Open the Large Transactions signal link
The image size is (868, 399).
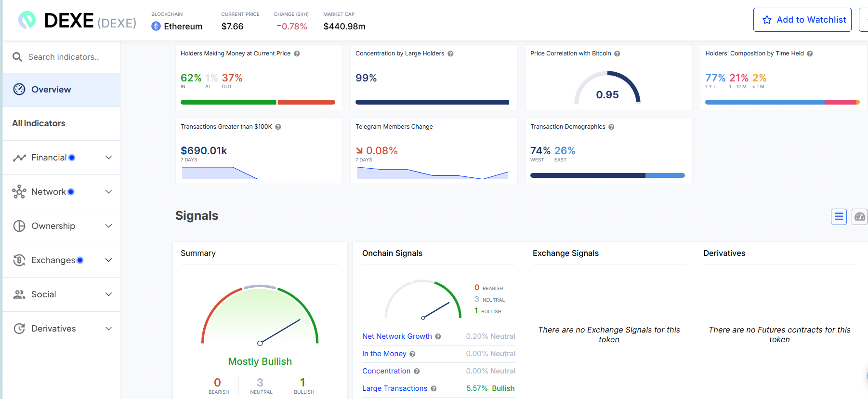tap(395, 388)
